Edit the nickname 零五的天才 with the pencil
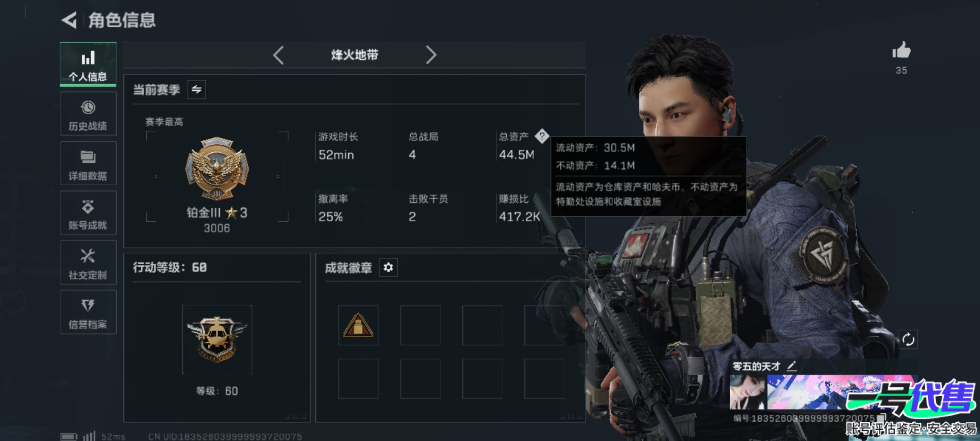The image size is (980, 441). point(792,366)
